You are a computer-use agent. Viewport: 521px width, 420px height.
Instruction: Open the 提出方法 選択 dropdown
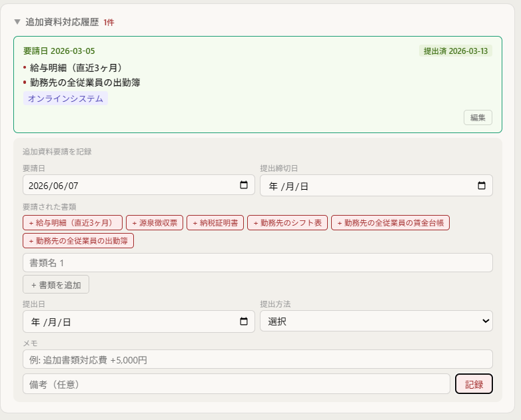376,321
